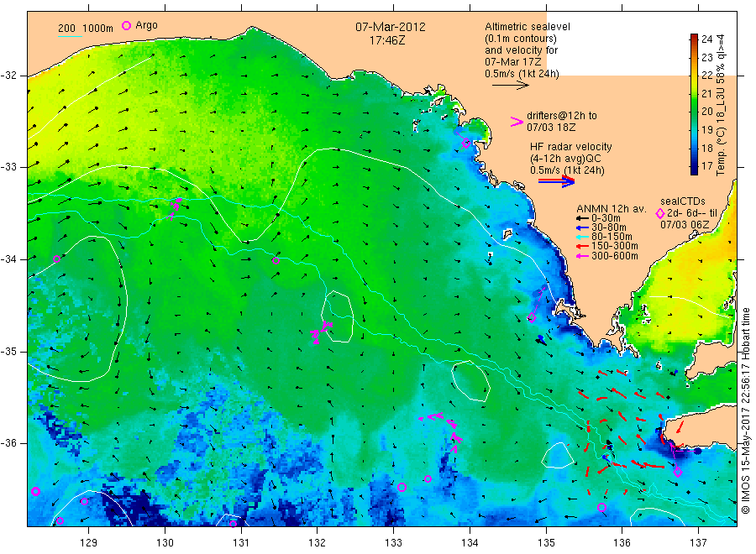This screenshot has height=554, width=756.
Task: Click the IMOS copyright timestamp text
Action: [x=746, y=411]
